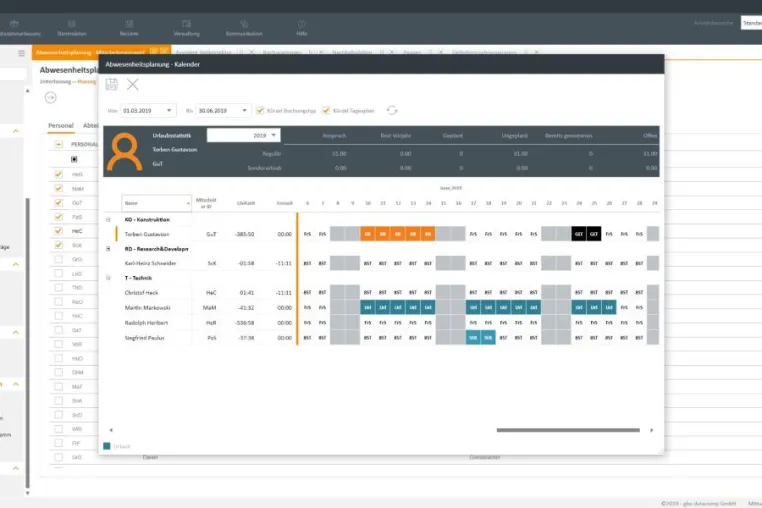Click the up arrow of left sidebar scrollbar
Image resolution: width=762 pixels, height=508 pixels.
[27, 91]
